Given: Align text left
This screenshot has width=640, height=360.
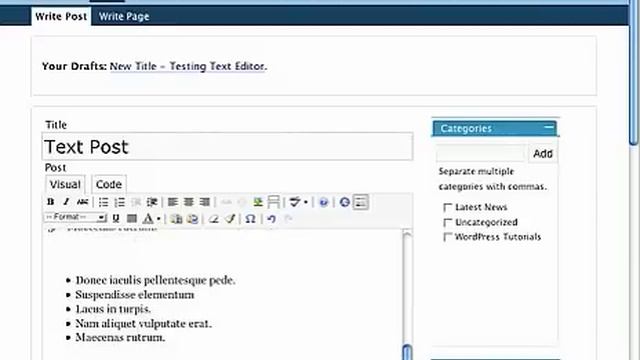Looking at the screenshot, I should 173,202.
